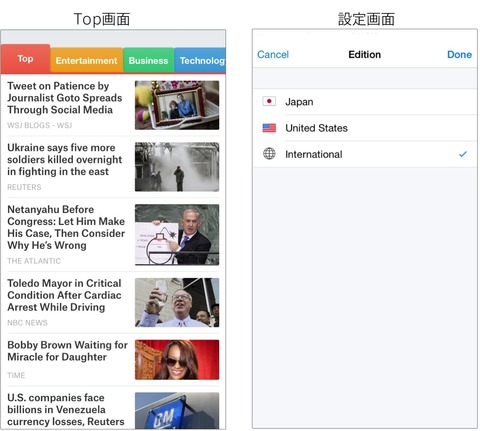Select the Japan edition
Viewport: 480px width, 431px height.
point(365,102)
